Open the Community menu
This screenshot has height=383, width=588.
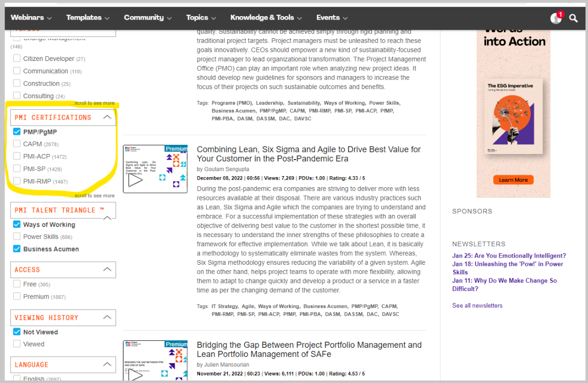[148, 18]
